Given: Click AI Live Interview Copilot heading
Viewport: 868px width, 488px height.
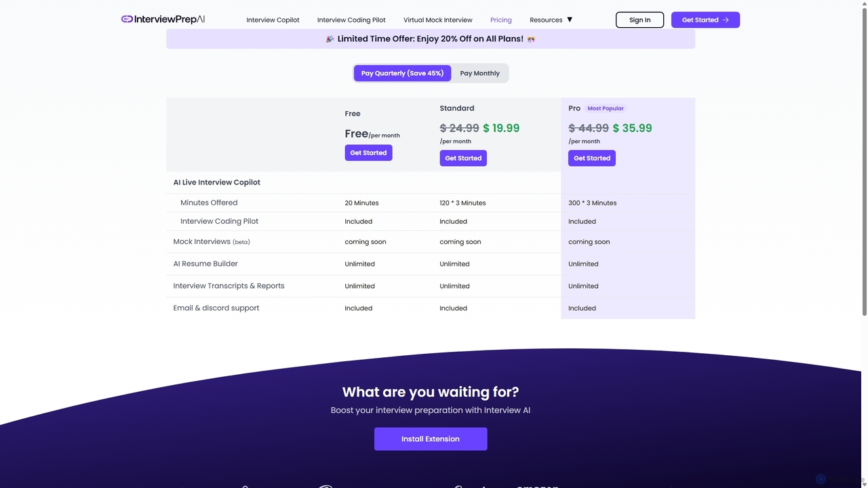Looking at the screenshot, I should (217, 182).
